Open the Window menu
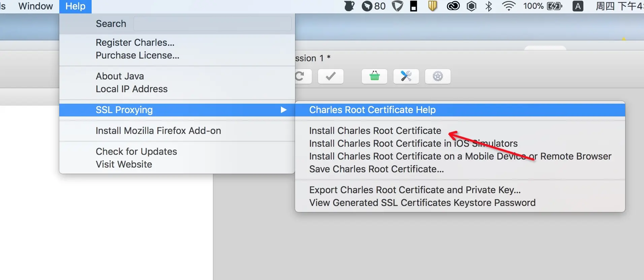The height and width of the screenshot is (280, 644). (36, 6)
